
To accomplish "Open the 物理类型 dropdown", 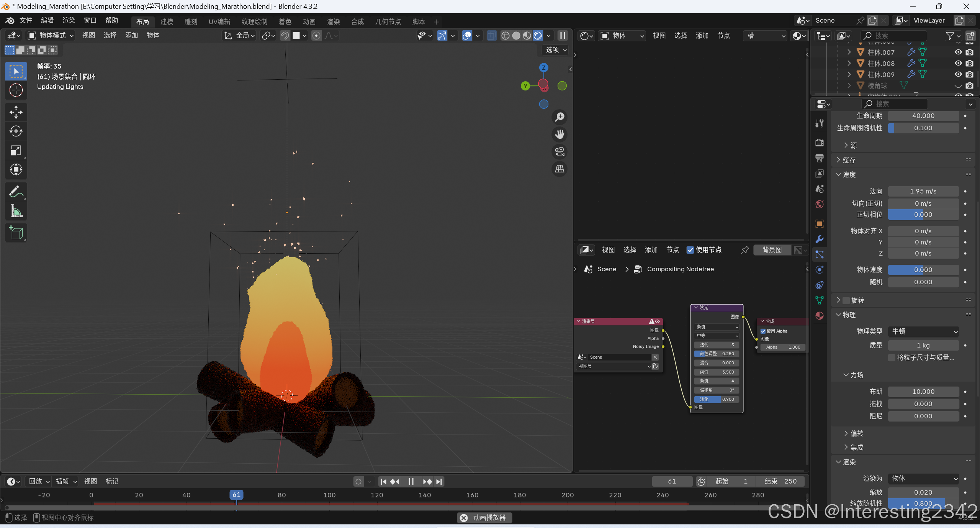I will [924, 331].
